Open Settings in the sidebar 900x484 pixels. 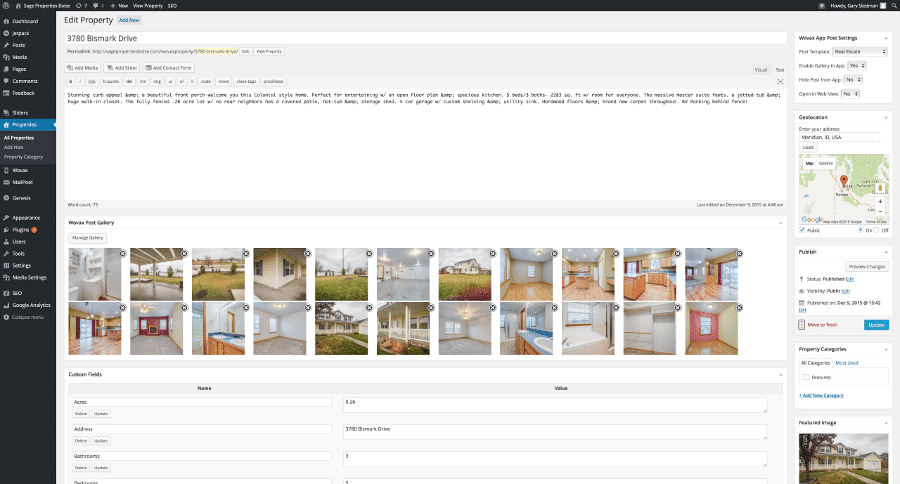[x=22, y=265]
